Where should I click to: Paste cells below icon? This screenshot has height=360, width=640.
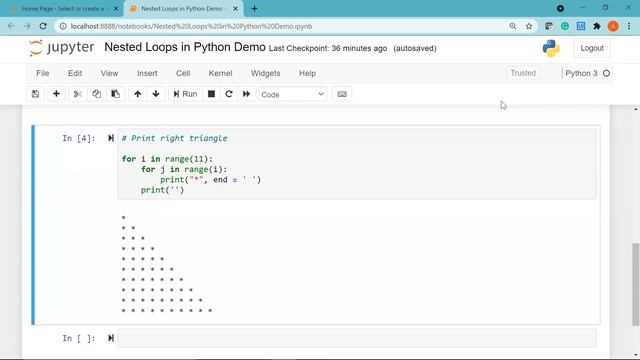point(116,94)
